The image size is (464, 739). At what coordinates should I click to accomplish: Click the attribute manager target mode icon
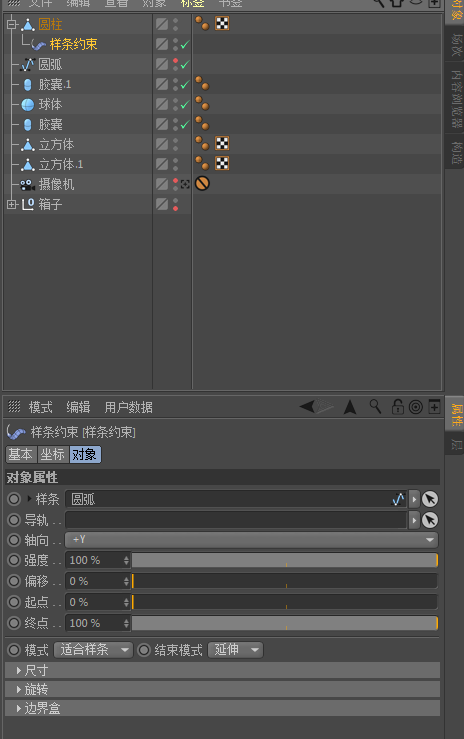(x=416, y=407)
